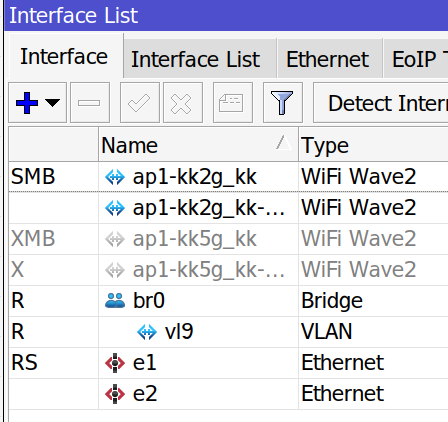Click the R flag of br0 row
The width and height of the screenshot is (448, 422).
tap(18, 301)
